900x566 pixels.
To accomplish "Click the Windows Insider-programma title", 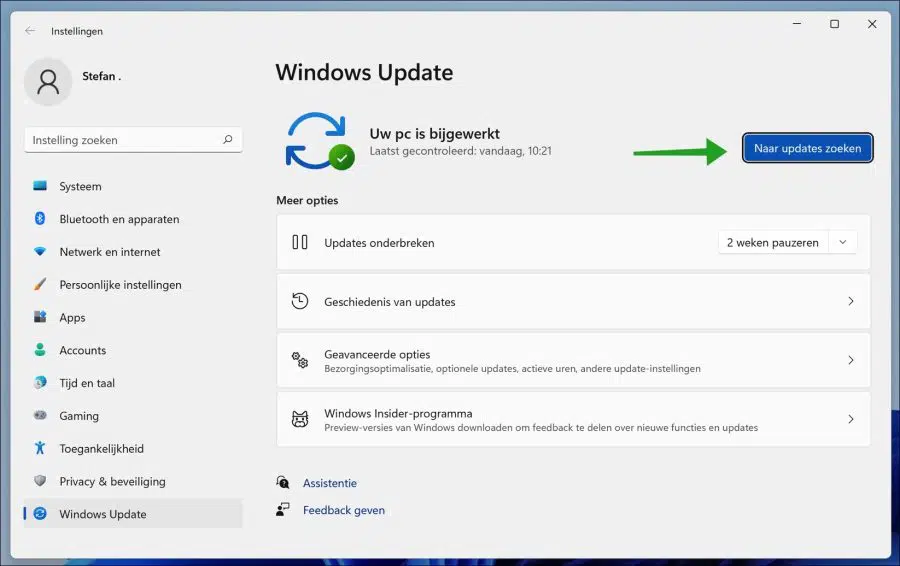I will (398, 413).
